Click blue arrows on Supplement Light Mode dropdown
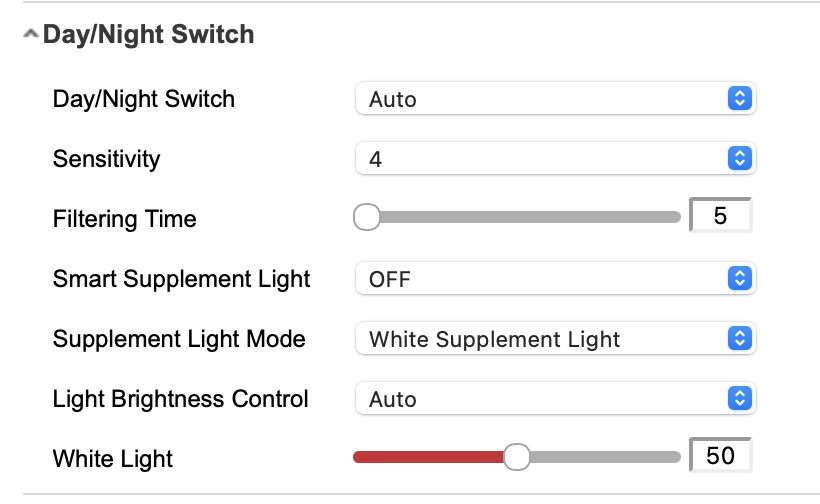Screen dimensions: 820x504 [738, 338]
